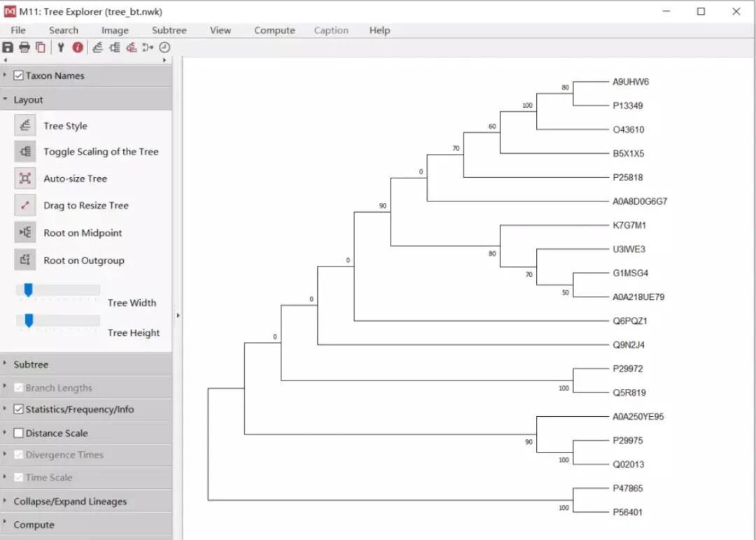Click the Root on Outgroup icon
Screen dimensions: 756x540
(25, 260)
